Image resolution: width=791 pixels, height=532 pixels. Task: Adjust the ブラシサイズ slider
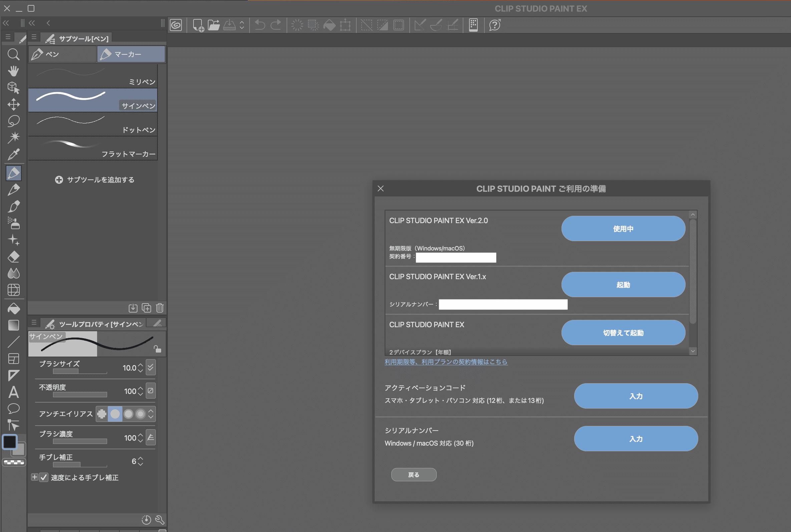pos(80,372)
